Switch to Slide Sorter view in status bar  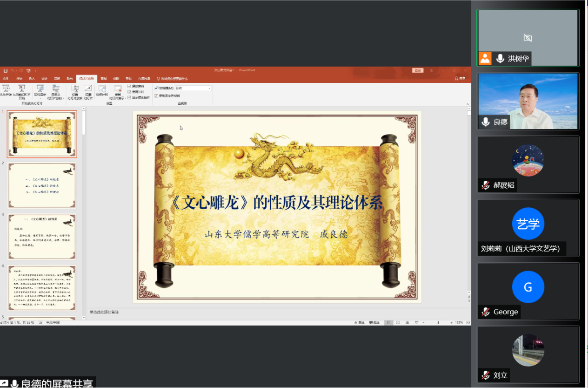[398, 322]
